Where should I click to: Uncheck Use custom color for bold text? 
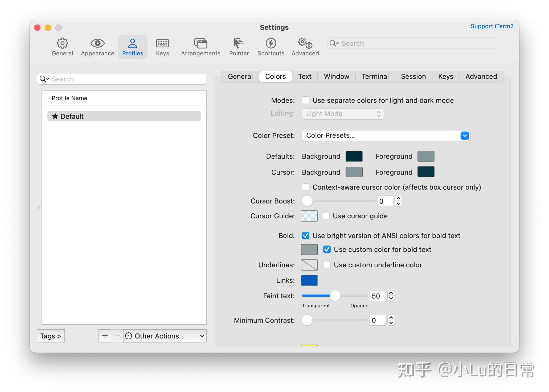coord(327,250)
